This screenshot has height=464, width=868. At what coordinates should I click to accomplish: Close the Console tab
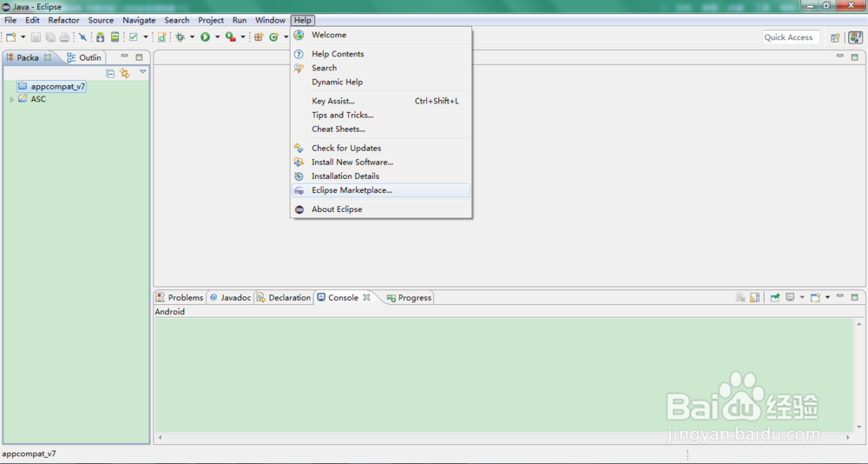pos(366,297)
